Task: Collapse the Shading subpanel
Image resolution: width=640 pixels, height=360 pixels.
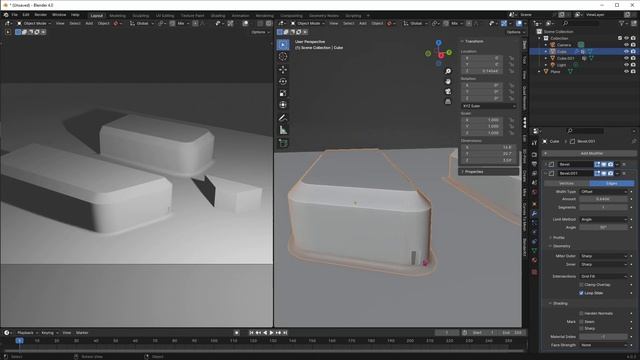Action: pyautogui.click(x=558, y=303)
